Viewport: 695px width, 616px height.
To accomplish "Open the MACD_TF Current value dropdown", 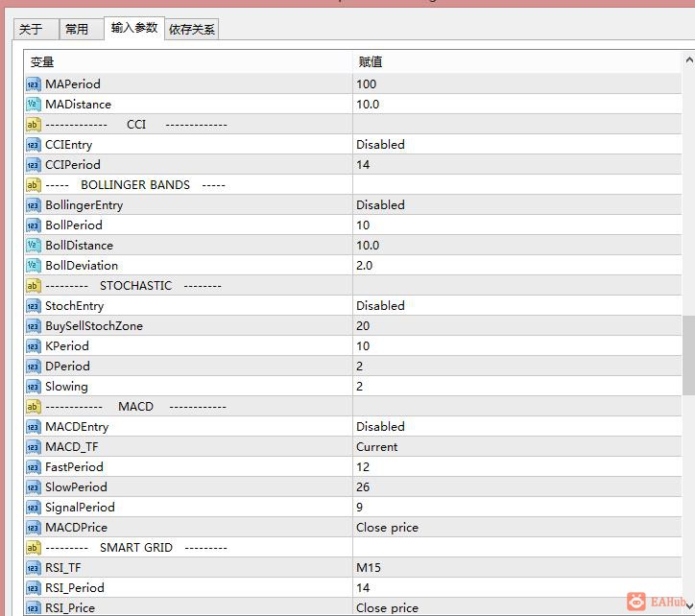I will [x=516, y=447].
